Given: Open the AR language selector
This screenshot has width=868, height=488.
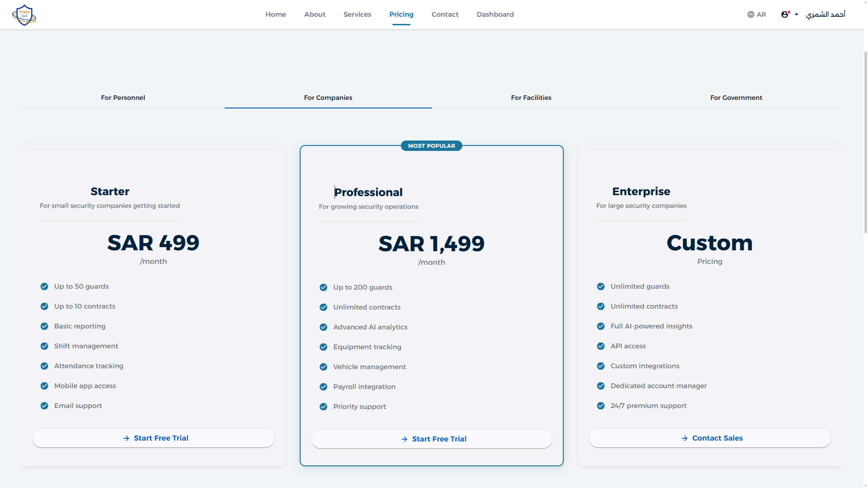Looking at the screenshot, I should click(757, 14).
